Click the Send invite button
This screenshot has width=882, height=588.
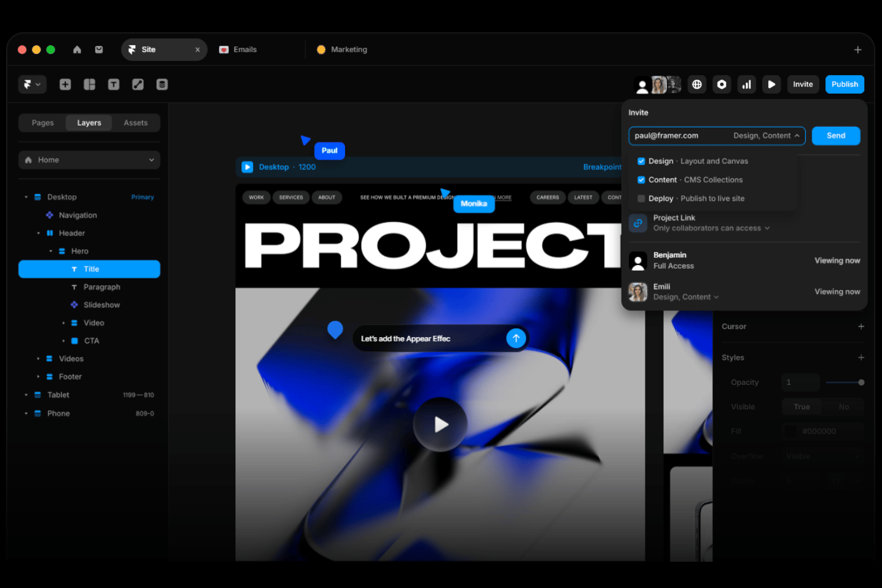coord(836,136)
